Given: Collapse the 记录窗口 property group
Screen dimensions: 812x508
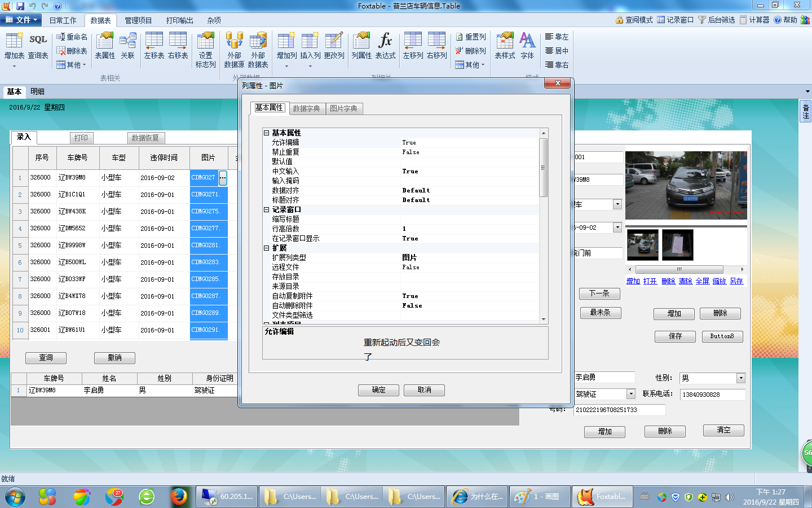Looking at the screenshot, I should pos(267,209).
